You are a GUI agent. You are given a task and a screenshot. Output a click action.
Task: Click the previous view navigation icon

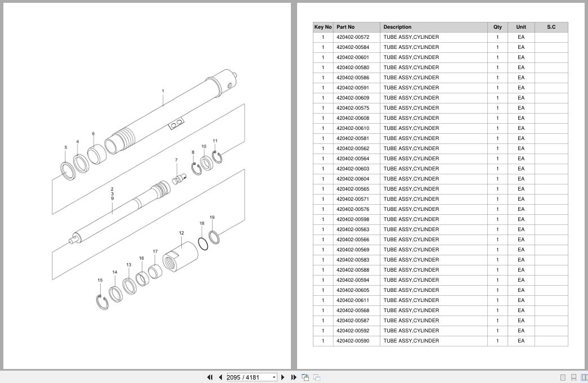[306, 377]
